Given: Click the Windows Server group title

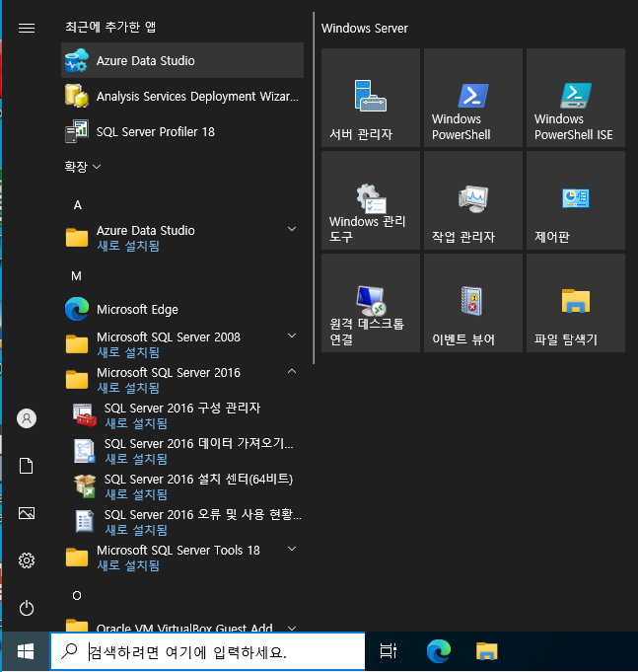Looking at the screenshot, I should point(365,29).
